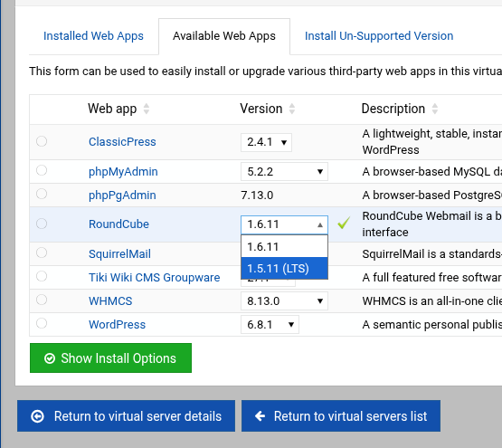The width and height of the screenshot is (502, 448).
Task: Sort table by Version column arrows
Action: coord(292,109)
